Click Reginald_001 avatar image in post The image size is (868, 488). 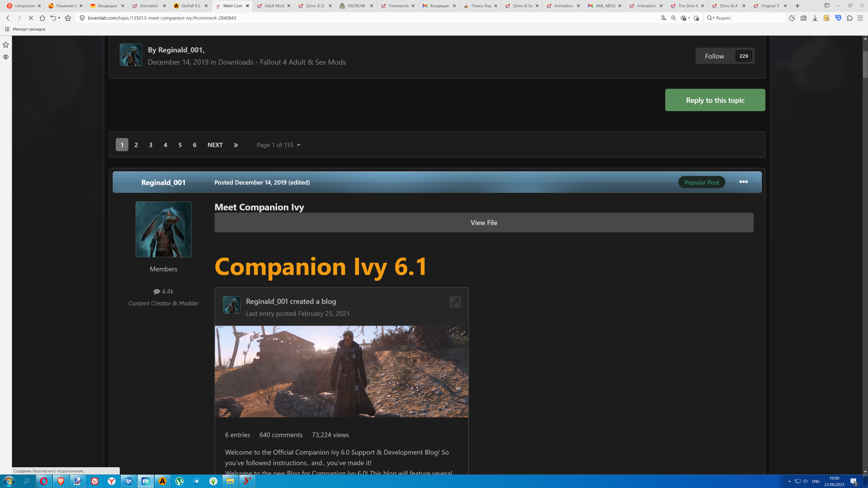pyautogui.click(x=163, y=230)
